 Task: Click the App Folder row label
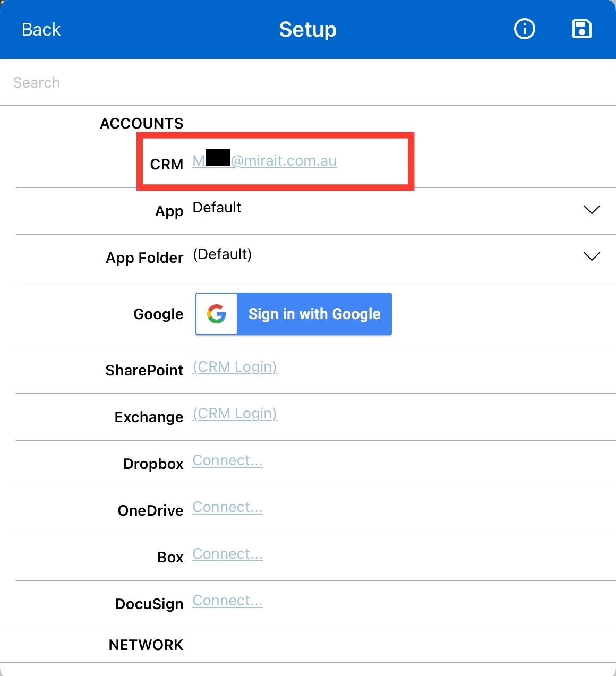click(144, 258)
